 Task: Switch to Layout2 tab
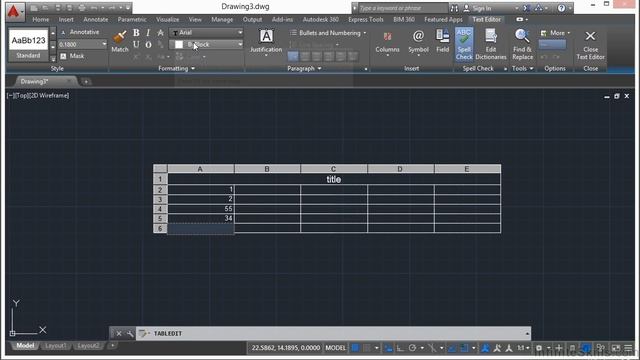point(88,346)
